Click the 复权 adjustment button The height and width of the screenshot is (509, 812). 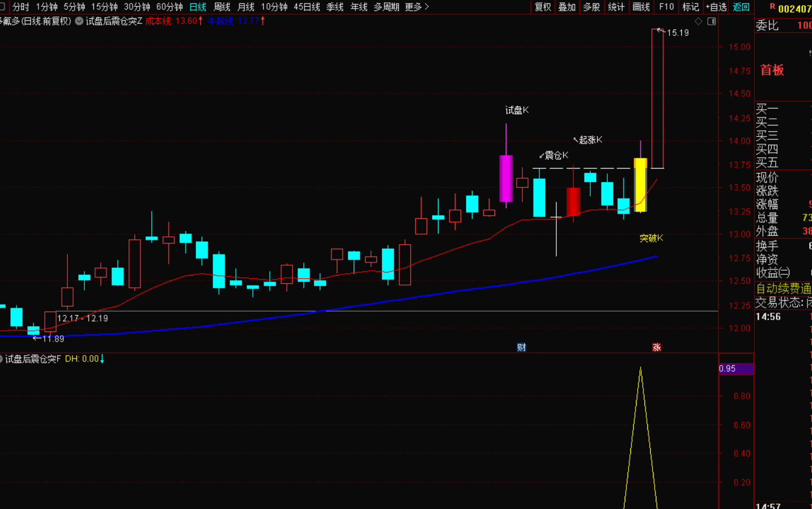(543, 7)
